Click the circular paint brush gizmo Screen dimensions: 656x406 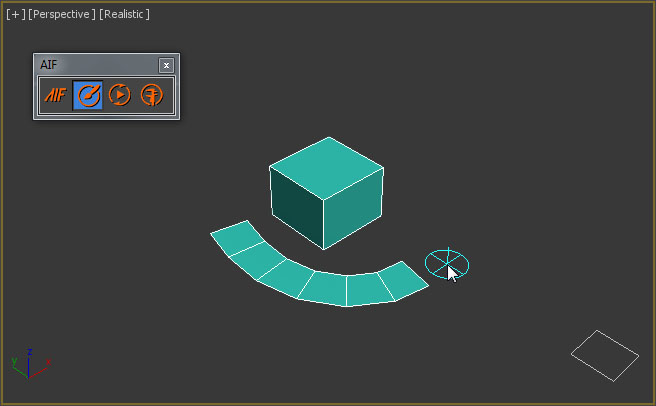tap(446, 264)
